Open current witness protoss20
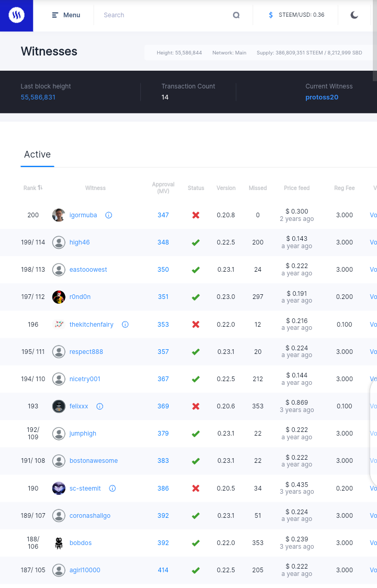 (322, 97)
